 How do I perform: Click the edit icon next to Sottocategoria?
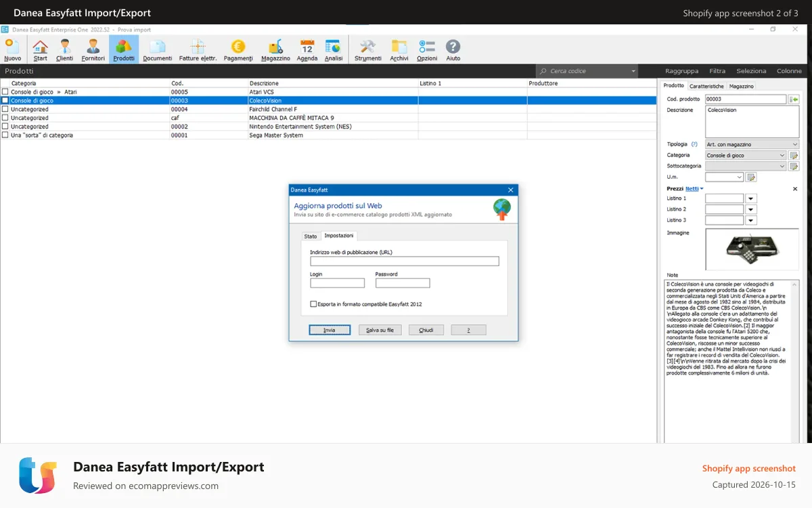[794, 167]
